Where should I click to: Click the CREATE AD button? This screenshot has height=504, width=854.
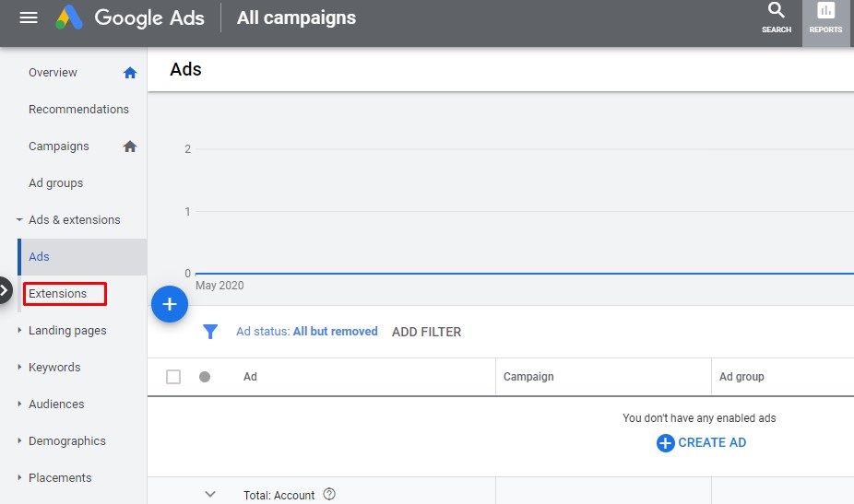click(x=702, y=443)
